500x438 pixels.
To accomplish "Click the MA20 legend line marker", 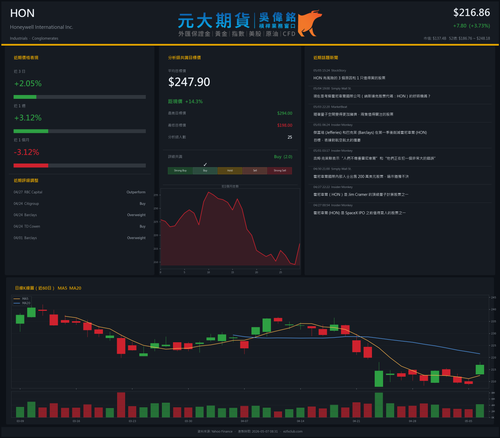I will coord(17,303).
